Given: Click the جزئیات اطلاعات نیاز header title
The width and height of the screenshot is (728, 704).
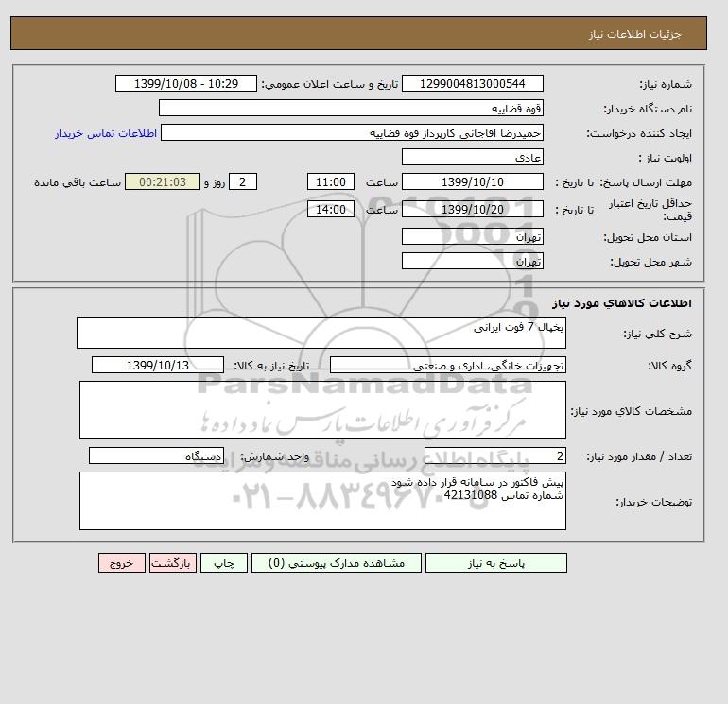Looking at the screenshot, I should coord(634,34).
